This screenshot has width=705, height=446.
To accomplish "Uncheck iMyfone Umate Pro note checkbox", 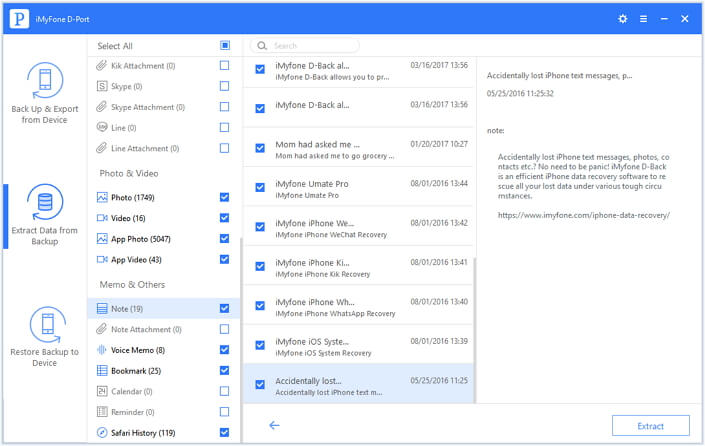I will coord(260,187).
